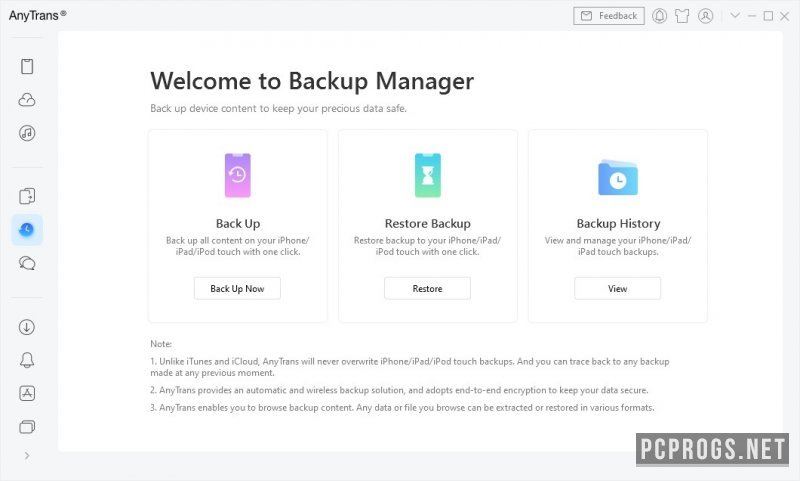Open the title bar dropdown arrow menu
Image resolution: width=800 pixels, height=481 pixels.
(735, 16)
